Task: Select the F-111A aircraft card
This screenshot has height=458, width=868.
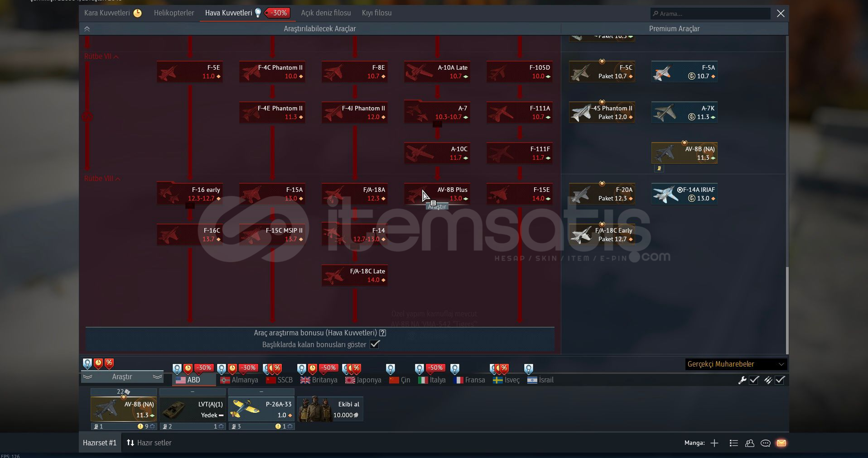Action: (520, 113)
